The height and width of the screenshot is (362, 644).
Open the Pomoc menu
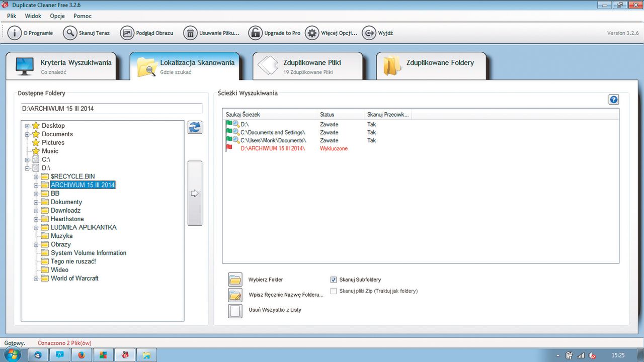point(83,16)
